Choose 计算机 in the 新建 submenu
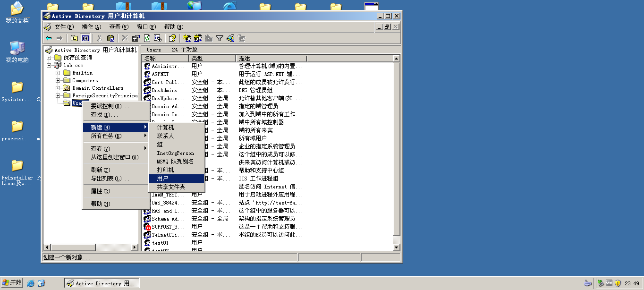Screen dimensions: 644x290 (177, 128)
